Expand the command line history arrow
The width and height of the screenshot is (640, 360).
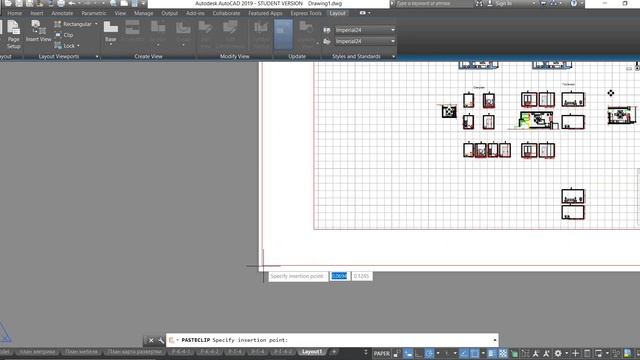495,340
